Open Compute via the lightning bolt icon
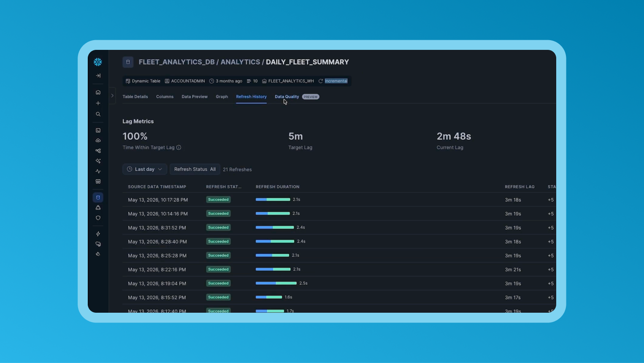 (x=98, y=234)
